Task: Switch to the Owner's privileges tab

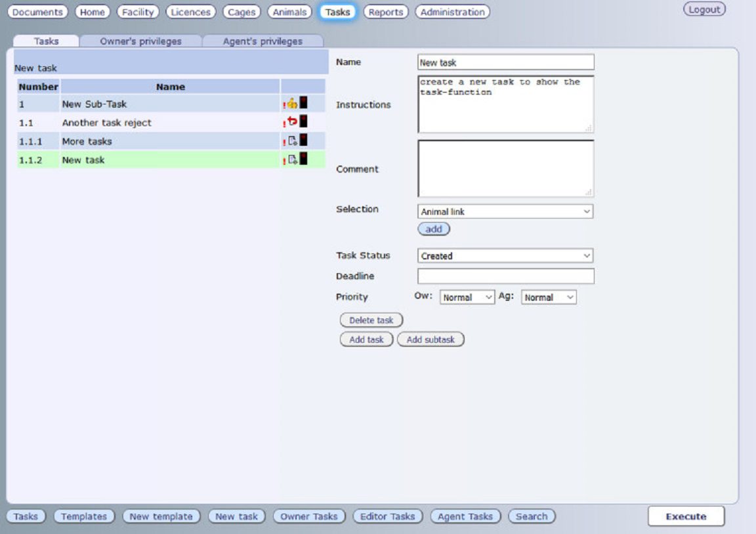Action: click(141, 41)
